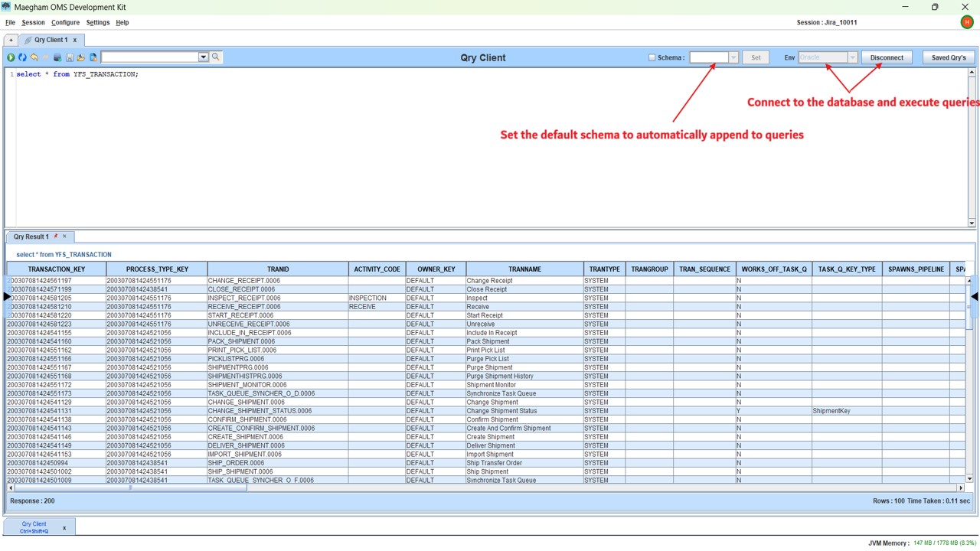Open the Configure menu
This screenshot has width=980, height=551.
coord(65,22)
